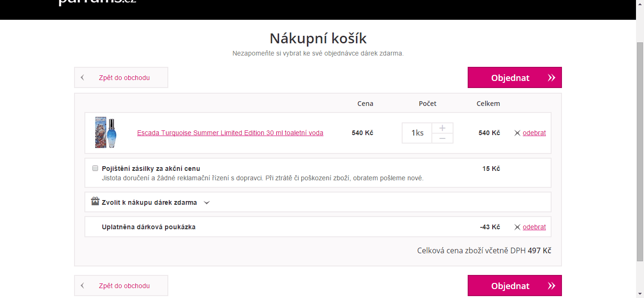Click the 1ks quantity input field
The height and width of the screenshot is (298, 644).
pos(417,133)
